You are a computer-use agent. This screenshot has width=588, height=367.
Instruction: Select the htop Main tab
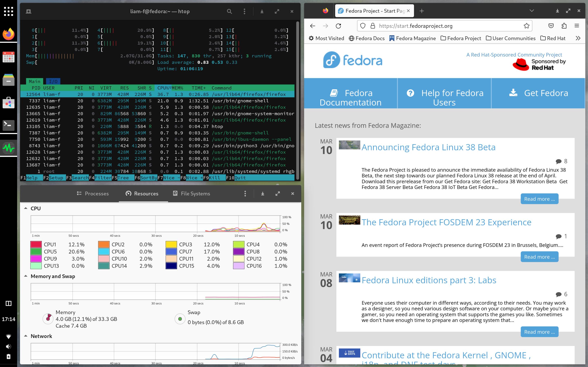(x=35, y=81)
